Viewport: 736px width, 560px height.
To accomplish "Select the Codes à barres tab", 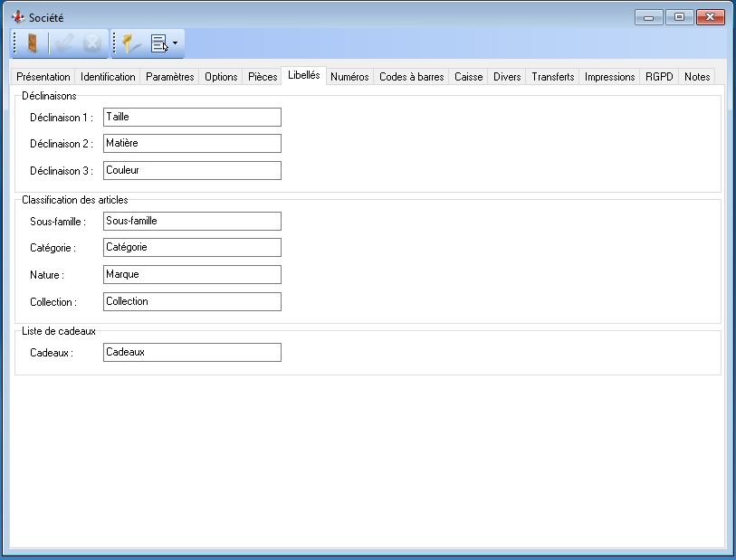I will pos(411,77).
